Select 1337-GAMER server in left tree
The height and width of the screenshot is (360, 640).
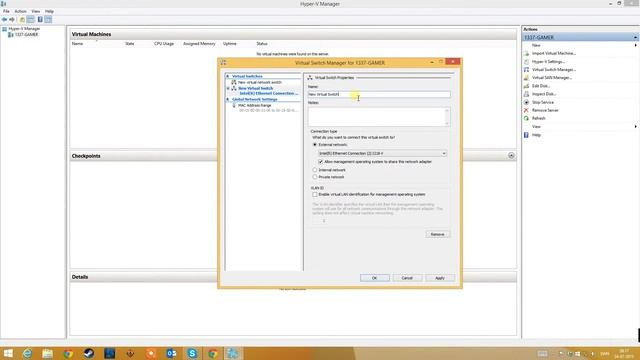(27, 35)
